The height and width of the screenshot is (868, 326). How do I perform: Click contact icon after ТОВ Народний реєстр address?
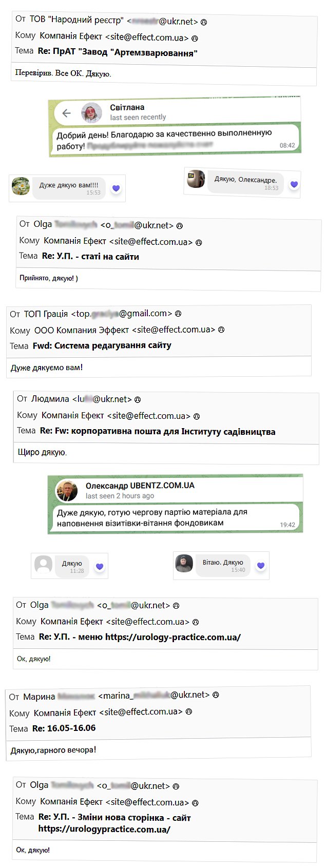[x=204, y=22]
